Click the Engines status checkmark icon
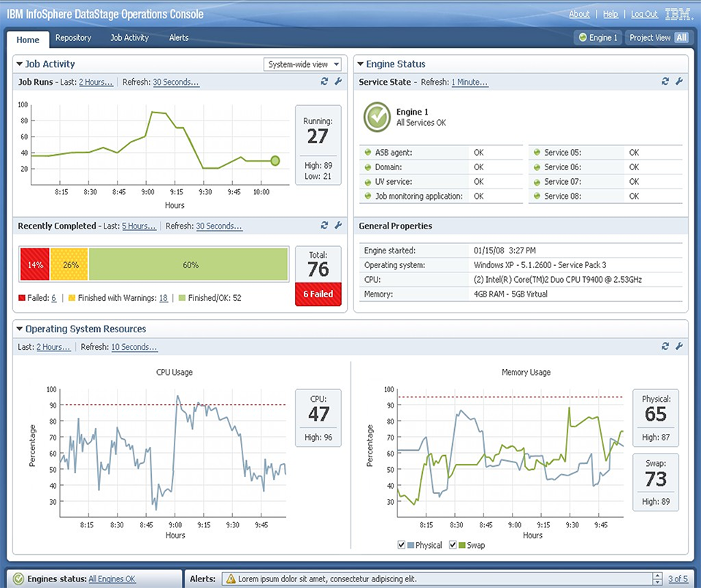 pyautogui.click(x=18, y=579)
